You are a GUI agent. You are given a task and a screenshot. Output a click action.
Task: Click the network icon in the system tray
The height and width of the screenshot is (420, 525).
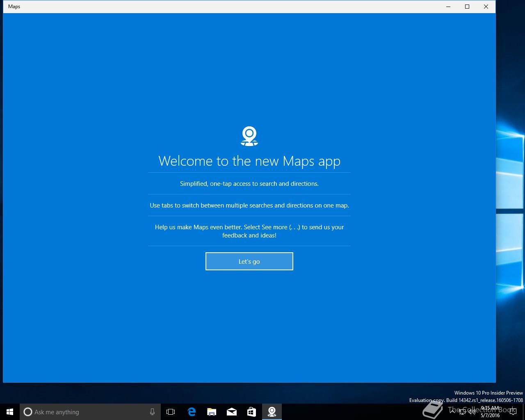point(462,412)
